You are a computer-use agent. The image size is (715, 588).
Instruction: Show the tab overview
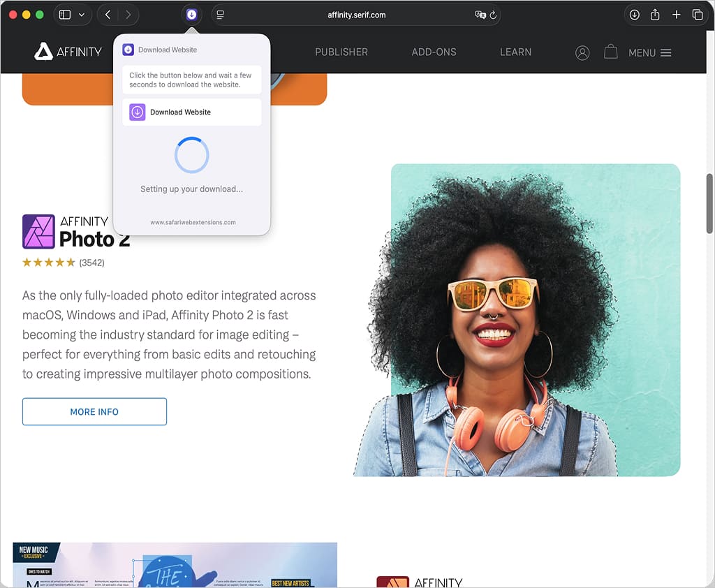coord(697,15)
